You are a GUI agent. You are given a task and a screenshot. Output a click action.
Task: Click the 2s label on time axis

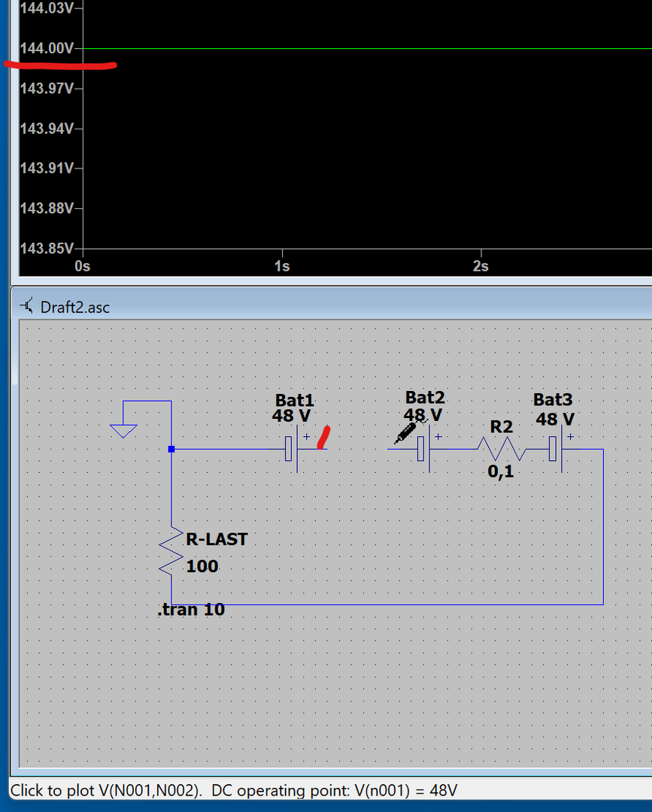(x=481, y=266)
